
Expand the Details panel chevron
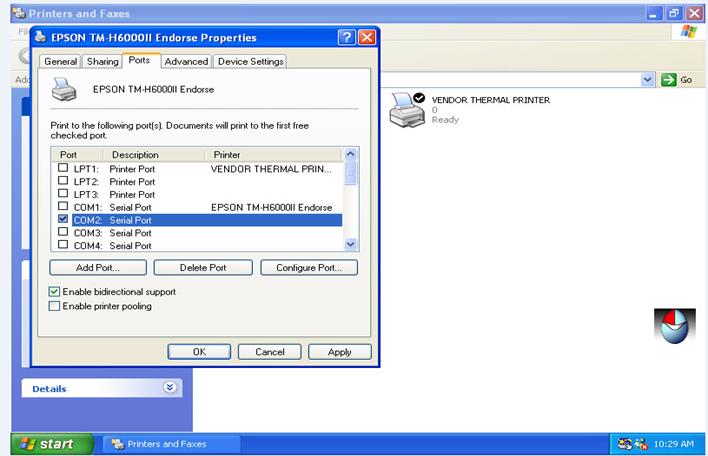[x=170, y=387]
